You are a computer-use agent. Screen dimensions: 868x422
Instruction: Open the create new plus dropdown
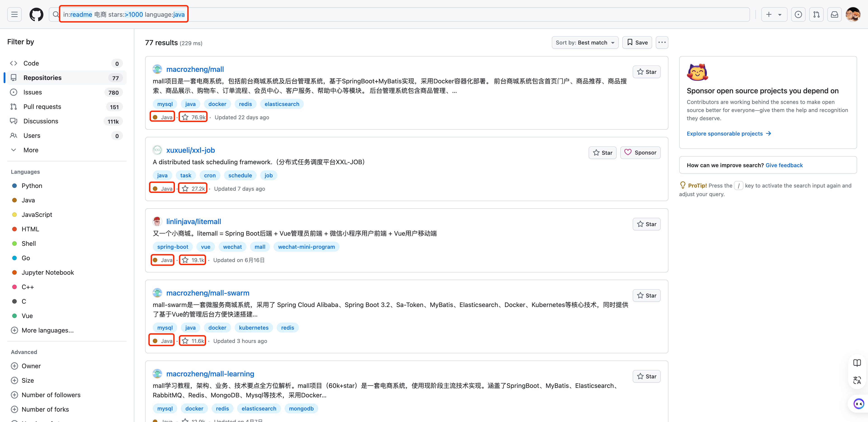pyautogui.click(x=774, y=14)
